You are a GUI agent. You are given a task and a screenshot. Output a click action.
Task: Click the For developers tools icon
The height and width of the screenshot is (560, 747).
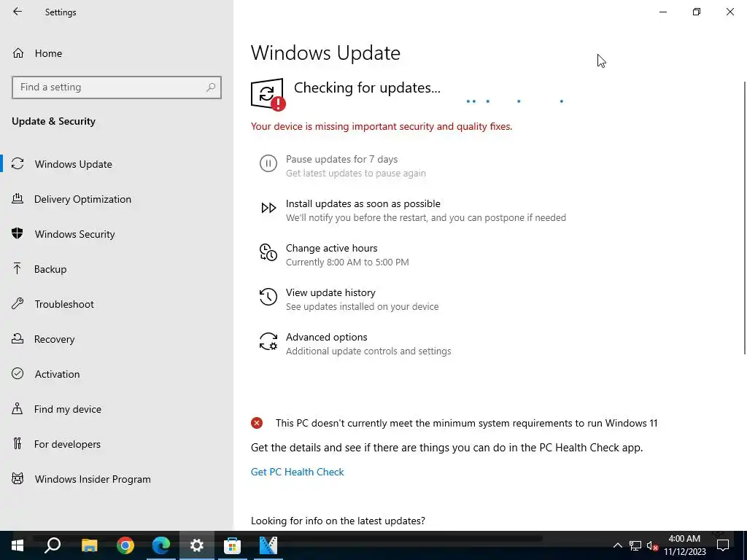[x=18, y=444]
